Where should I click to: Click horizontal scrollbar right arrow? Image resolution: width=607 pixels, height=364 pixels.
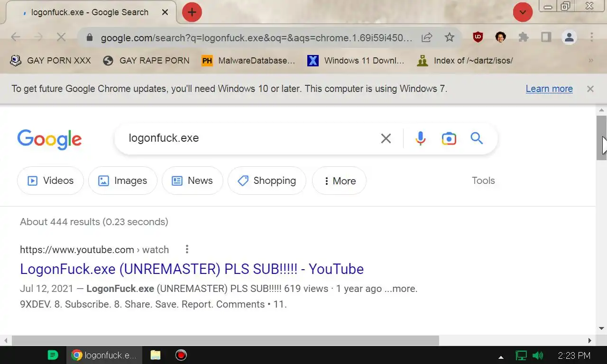click(590, 340)
